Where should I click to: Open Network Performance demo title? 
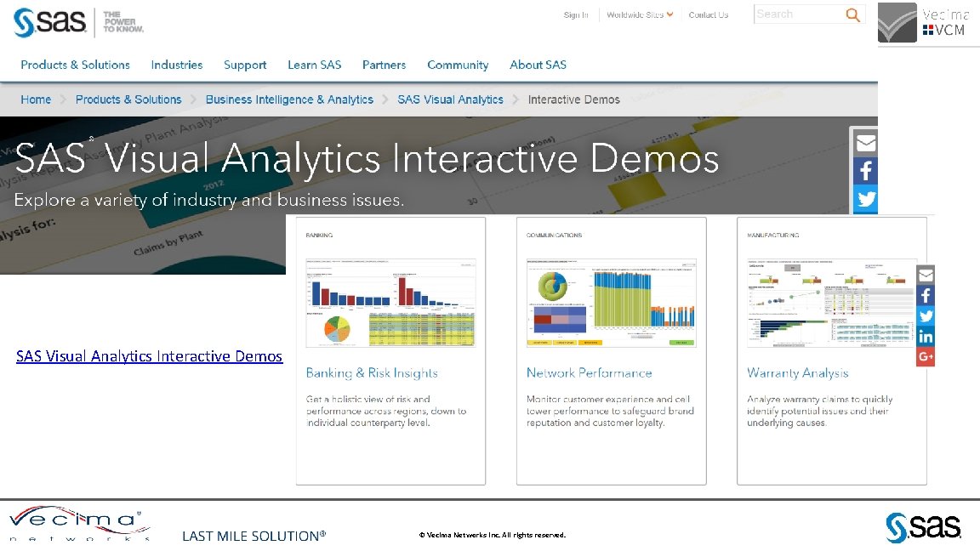[x=589, y=373]
